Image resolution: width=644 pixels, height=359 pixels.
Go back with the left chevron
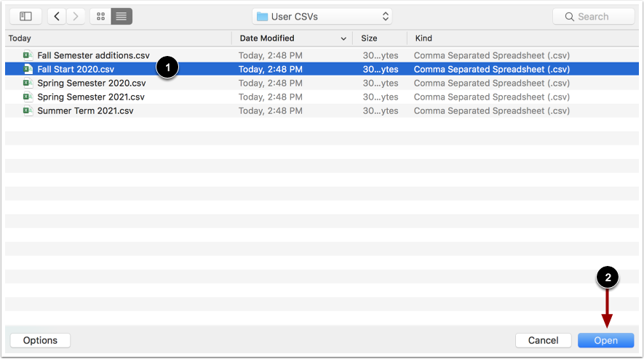tap(57, 17)
